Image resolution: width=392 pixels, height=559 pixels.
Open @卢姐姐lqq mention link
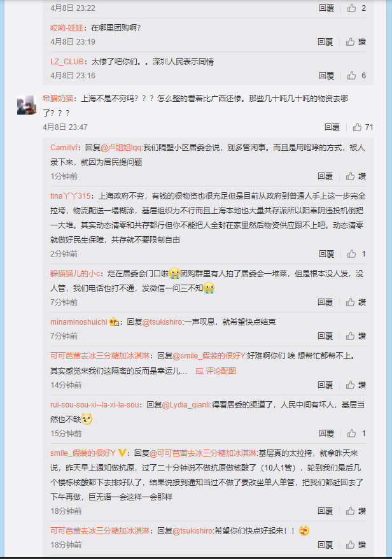pyautogui.click(x=122, y=147)
